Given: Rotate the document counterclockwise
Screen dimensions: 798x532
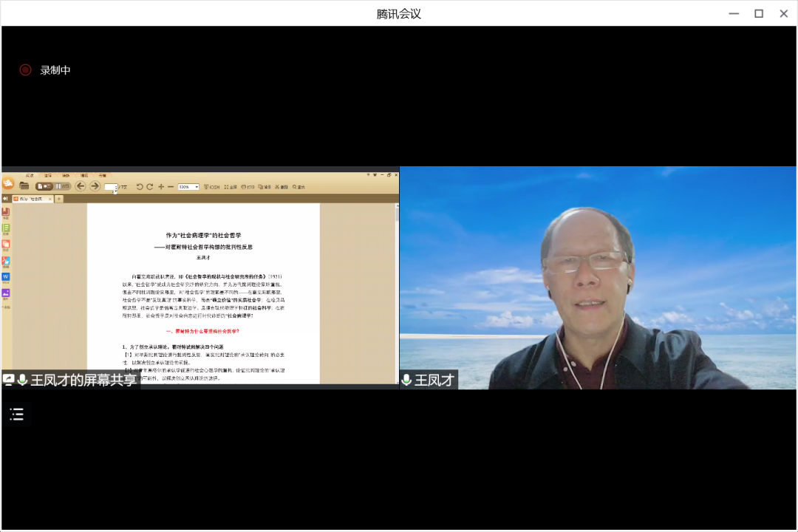Looking at the screenshot, I should (x=138, y=187).
